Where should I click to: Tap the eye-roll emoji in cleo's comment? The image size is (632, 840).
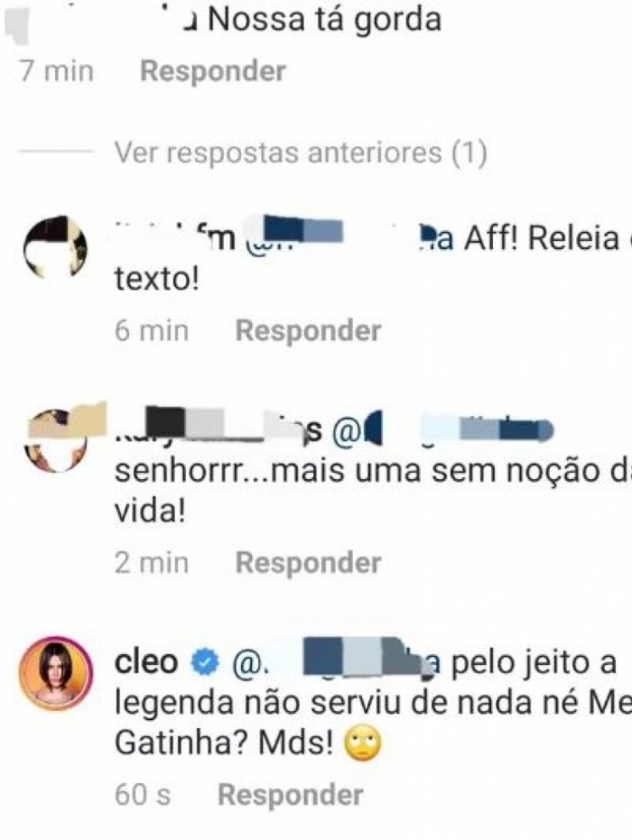pos(362,743)
